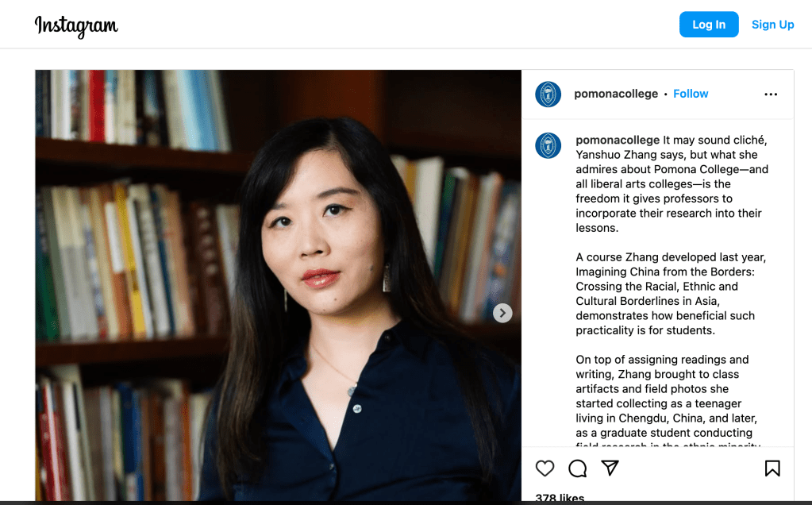The height and width of the screenshot is (505, 812).
Task: Open the three-dot more options menu
Action: pyautogui.click(x=771, y=94)
